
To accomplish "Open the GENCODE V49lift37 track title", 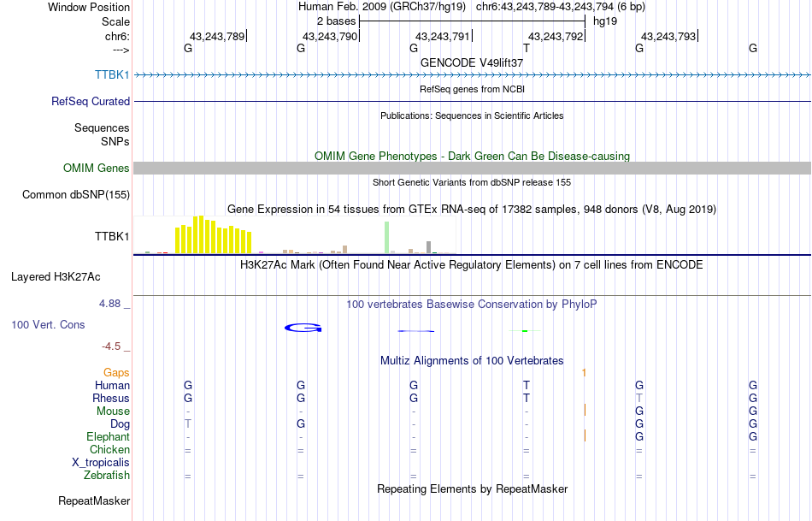I will tap(472, 62).
